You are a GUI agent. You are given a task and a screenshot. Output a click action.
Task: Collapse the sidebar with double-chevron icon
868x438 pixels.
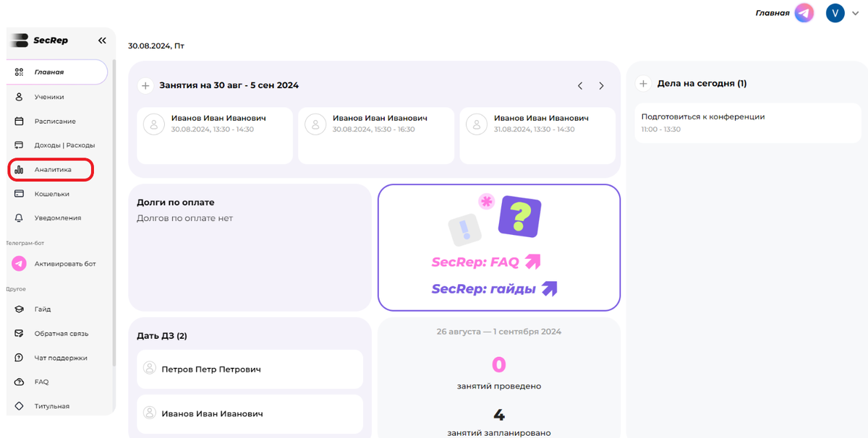[102, 40]
